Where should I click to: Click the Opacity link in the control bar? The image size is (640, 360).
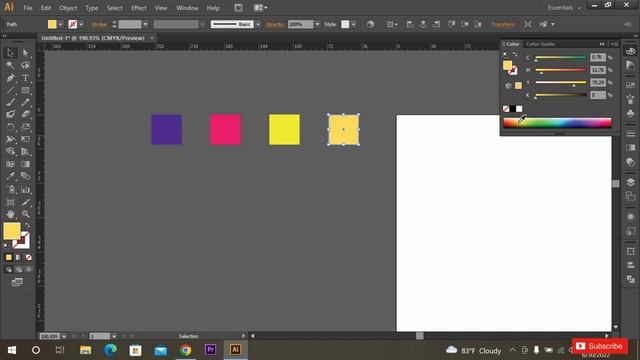pos(274,24)
